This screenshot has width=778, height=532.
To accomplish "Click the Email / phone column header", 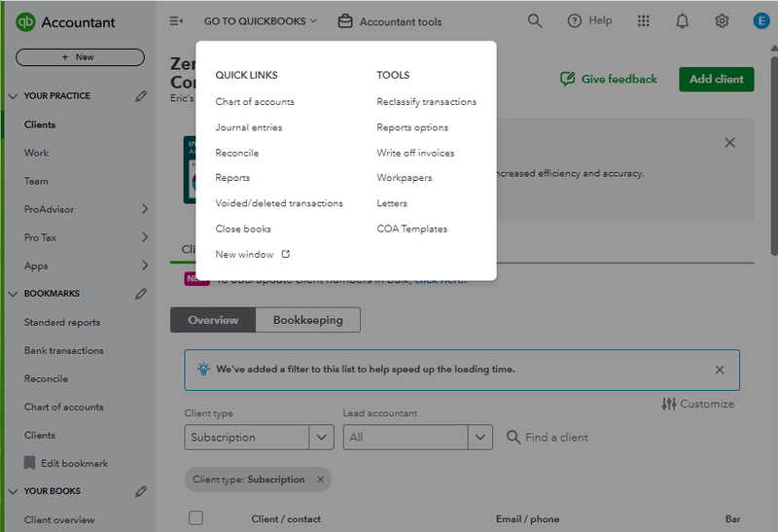I will pyautogui.click(x=527, y=519).
